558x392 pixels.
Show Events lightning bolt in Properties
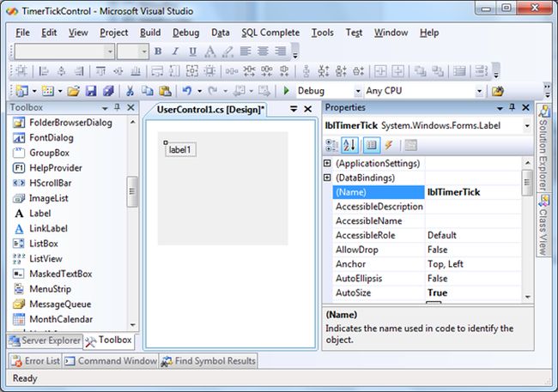(x=389, y=145)
